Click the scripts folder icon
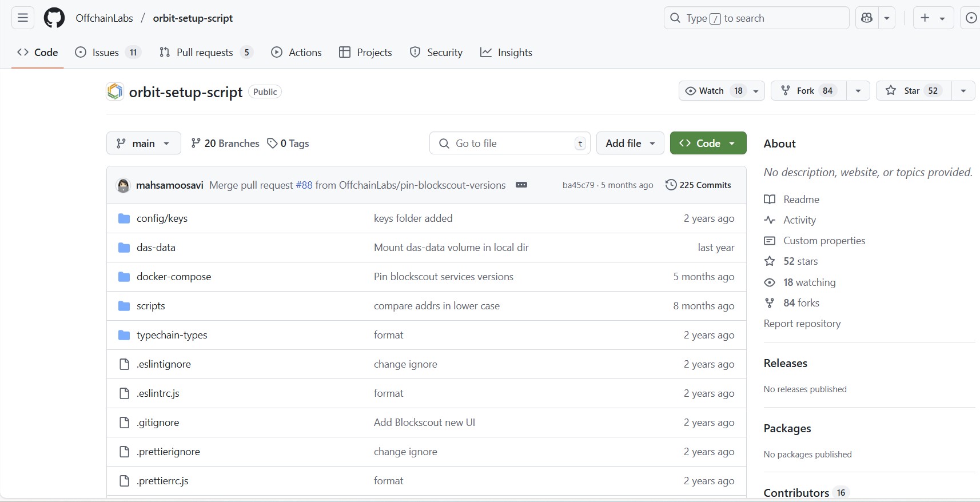This screenshot has width=980, height=502. [x=124, y=306]
